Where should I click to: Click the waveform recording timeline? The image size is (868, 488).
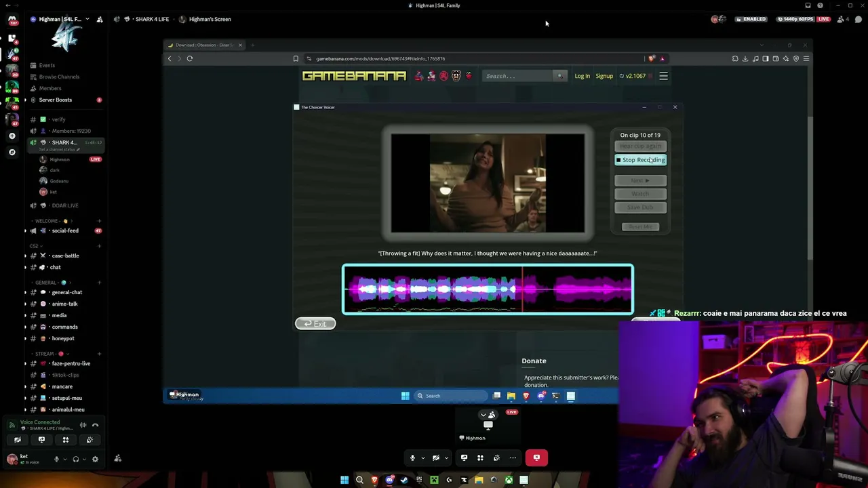[488, 290]
